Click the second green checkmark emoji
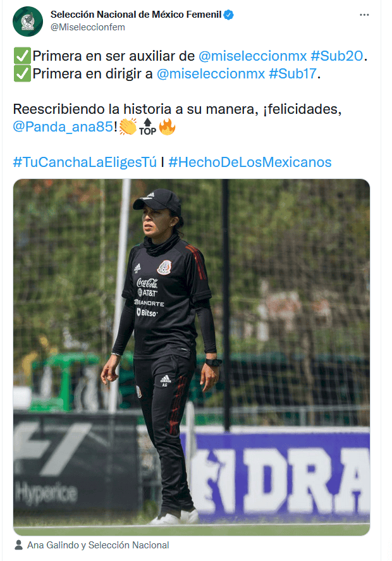 tap(22, 73)
